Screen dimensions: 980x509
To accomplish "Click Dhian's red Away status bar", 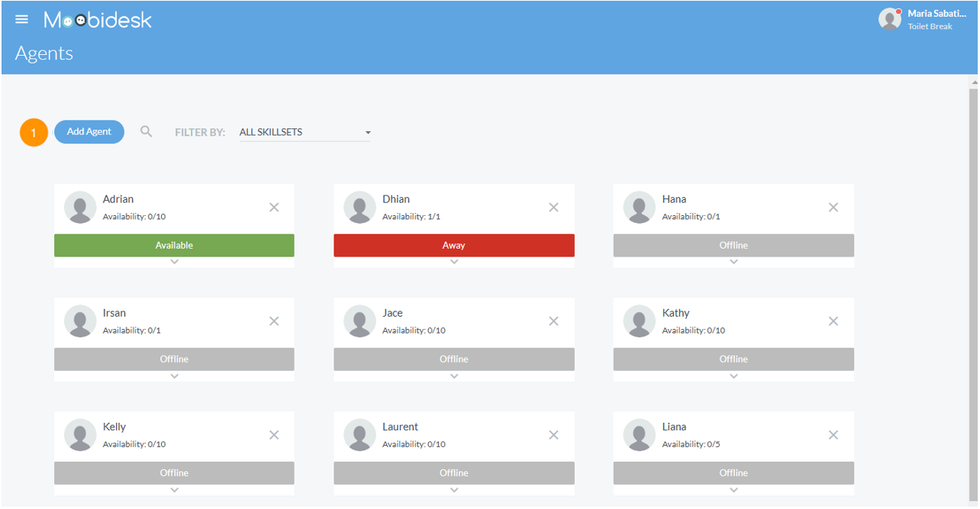I will coord(454,246).
